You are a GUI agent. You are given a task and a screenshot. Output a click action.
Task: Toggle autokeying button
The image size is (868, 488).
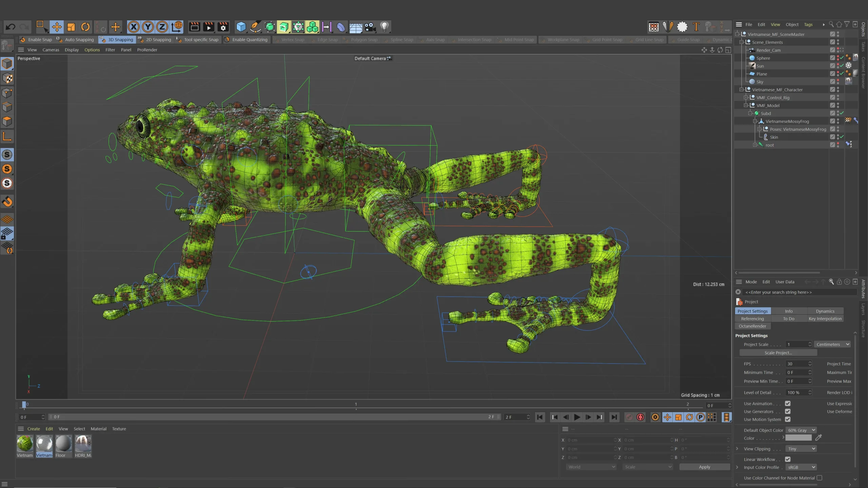click(x=640, y=417)
